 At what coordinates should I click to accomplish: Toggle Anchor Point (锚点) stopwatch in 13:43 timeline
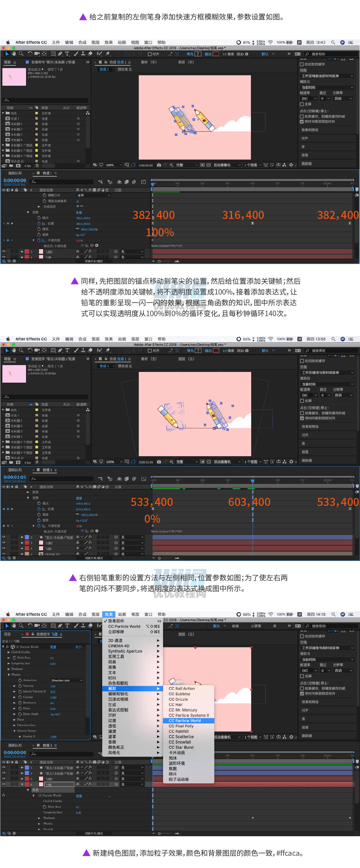point(39,218)
